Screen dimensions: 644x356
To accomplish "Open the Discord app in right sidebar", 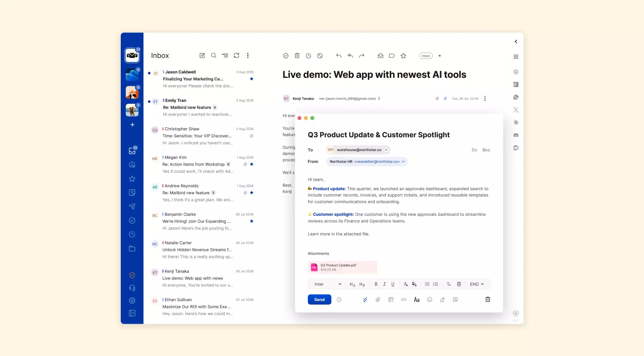I will tap(516, 135).
